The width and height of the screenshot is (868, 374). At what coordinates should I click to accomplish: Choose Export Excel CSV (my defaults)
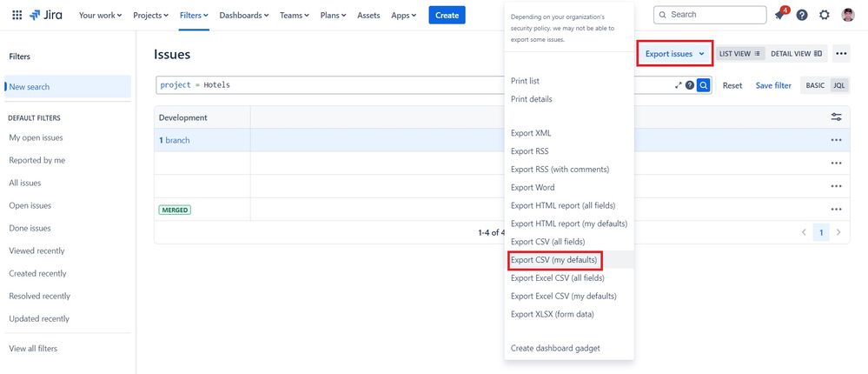pyautogui.click(x=568, y=296)
